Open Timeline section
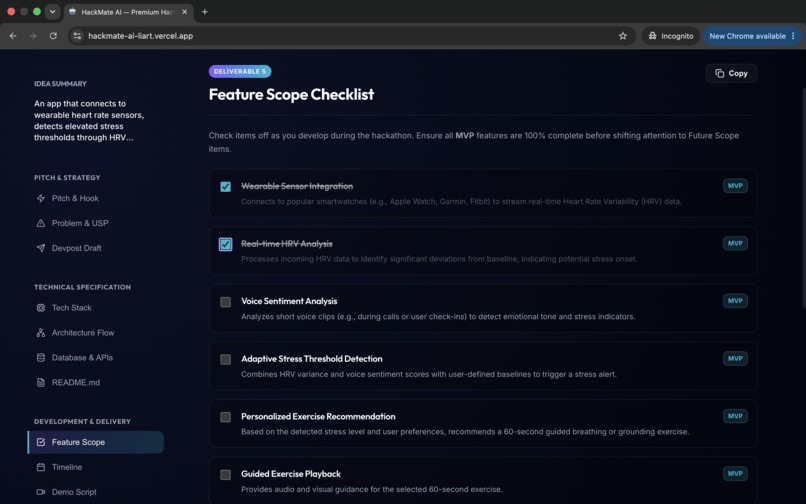The height and width of the screenshot is (504, 806). [96, 467]
